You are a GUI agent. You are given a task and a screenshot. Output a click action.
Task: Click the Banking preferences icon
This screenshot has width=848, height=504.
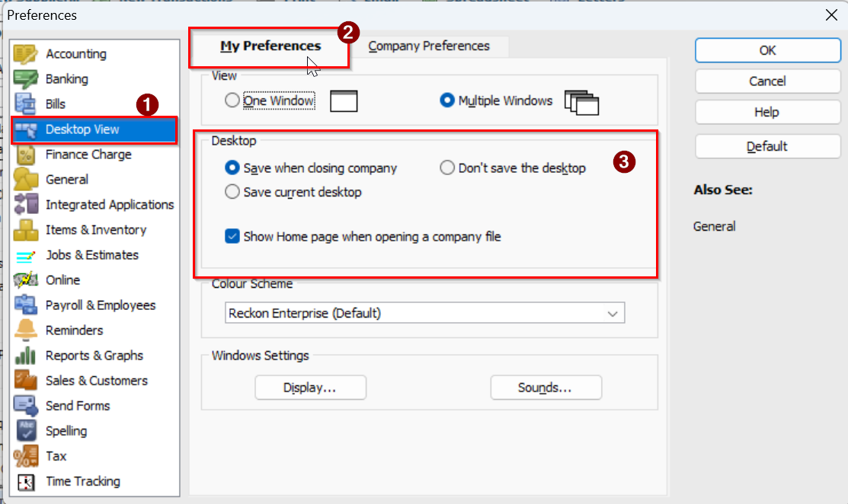tap(25, 79)
